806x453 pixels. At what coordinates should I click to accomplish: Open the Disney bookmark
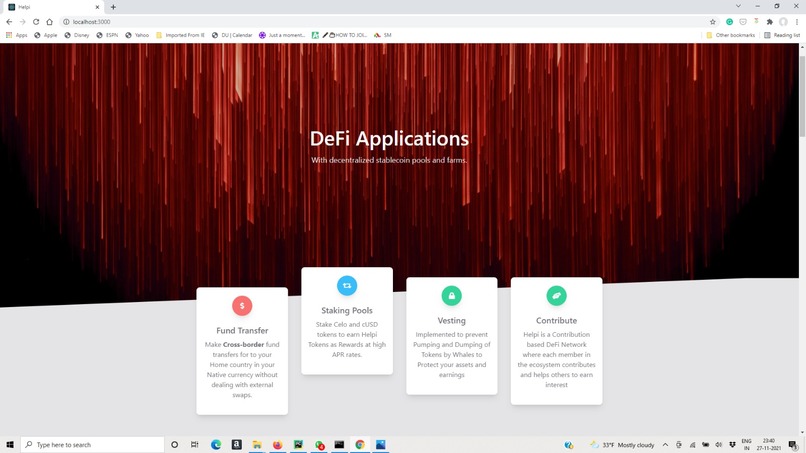point(77,35)
